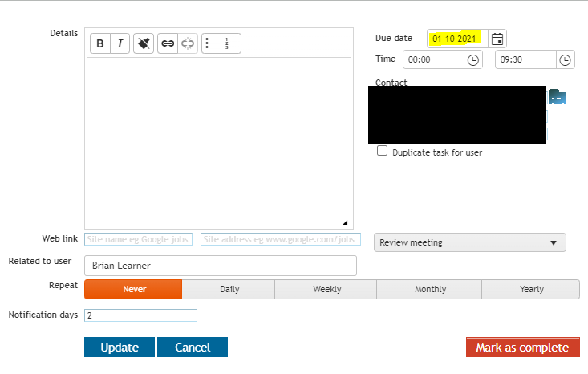588x374 pixels.
Task: Toggle bold formatting in Details editor
Action: tap(100, 43)
